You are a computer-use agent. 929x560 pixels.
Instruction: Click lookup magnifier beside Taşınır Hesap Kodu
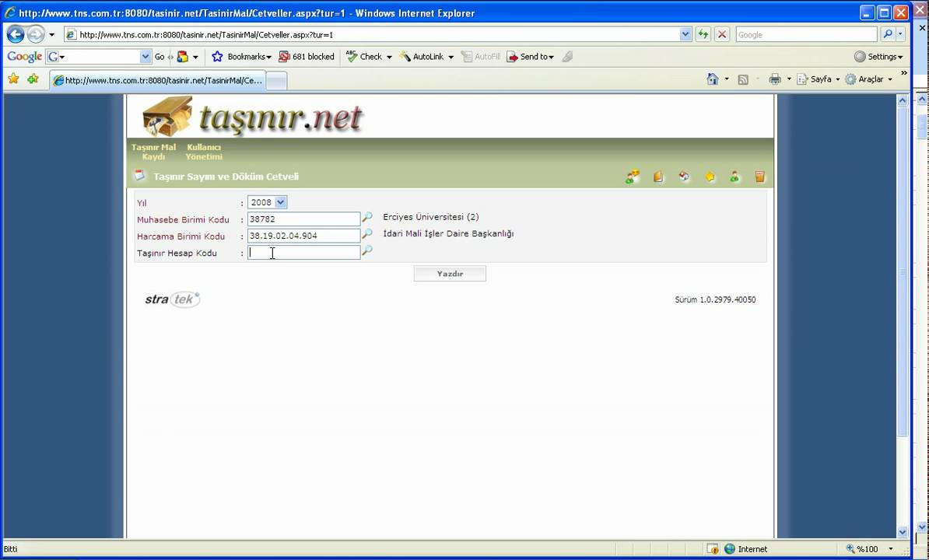point(367,251)
